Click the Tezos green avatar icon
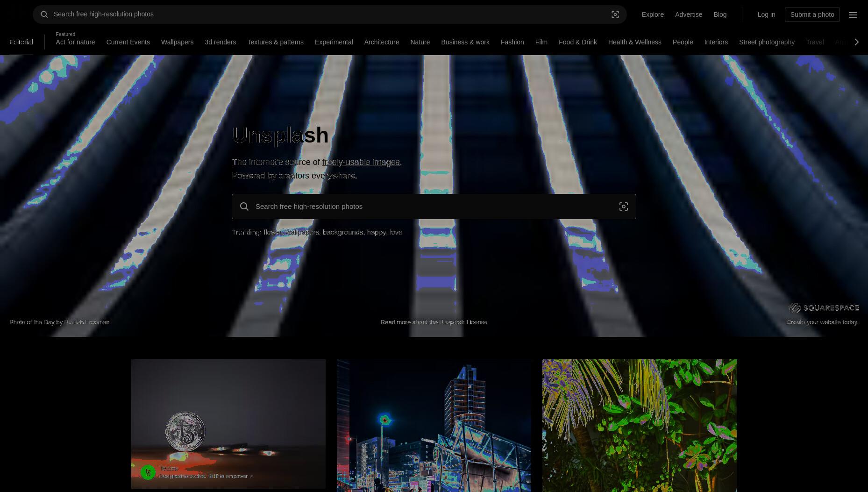The image size is (868, 492). (148, 472)
